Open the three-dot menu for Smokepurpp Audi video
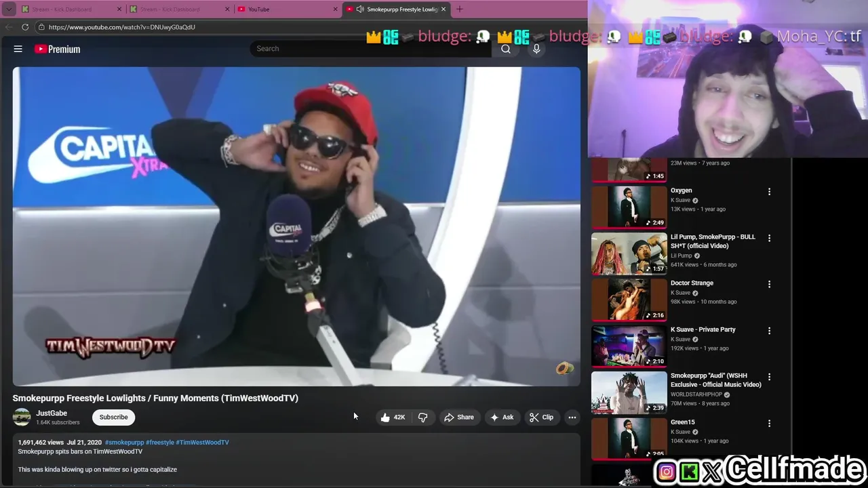The height and width of the screenshot is (488, 868). tap(769, 378)
